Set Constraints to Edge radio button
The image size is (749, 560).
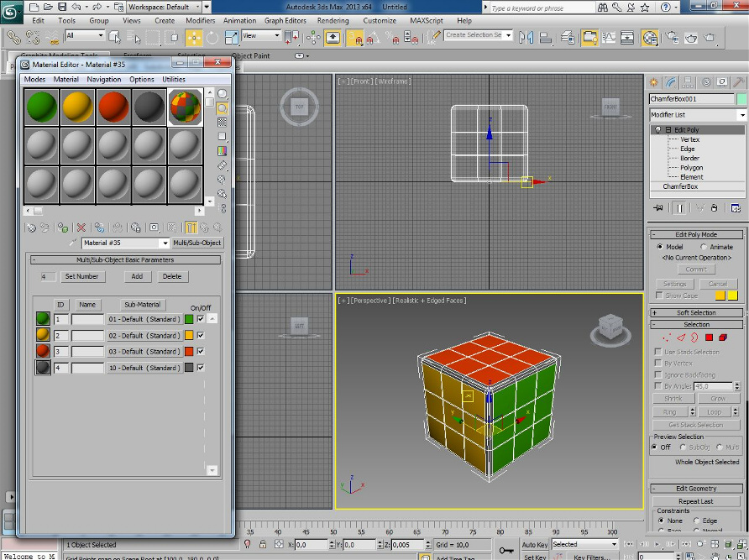tap(696, 521)
